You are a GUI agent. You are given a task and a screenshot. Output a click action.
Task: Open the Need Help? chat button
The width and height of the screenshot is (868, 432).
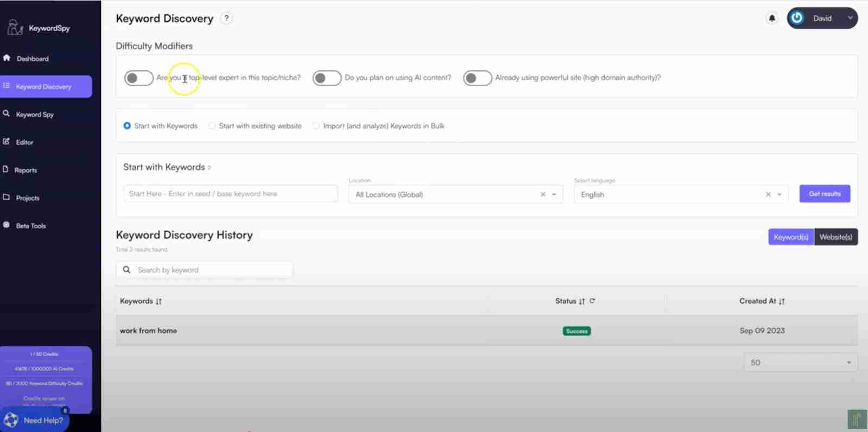(36, 420)
